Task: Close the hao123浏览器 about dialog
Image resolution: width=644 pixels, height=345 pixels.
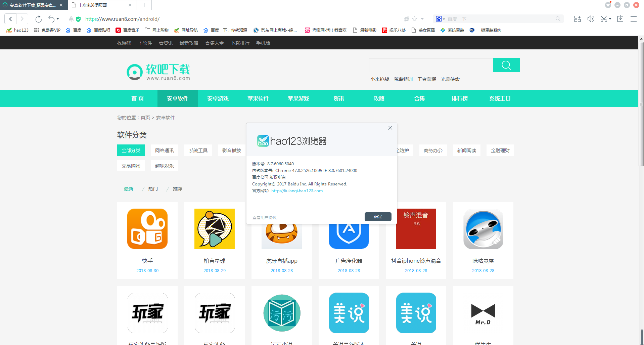Action: 390,128
